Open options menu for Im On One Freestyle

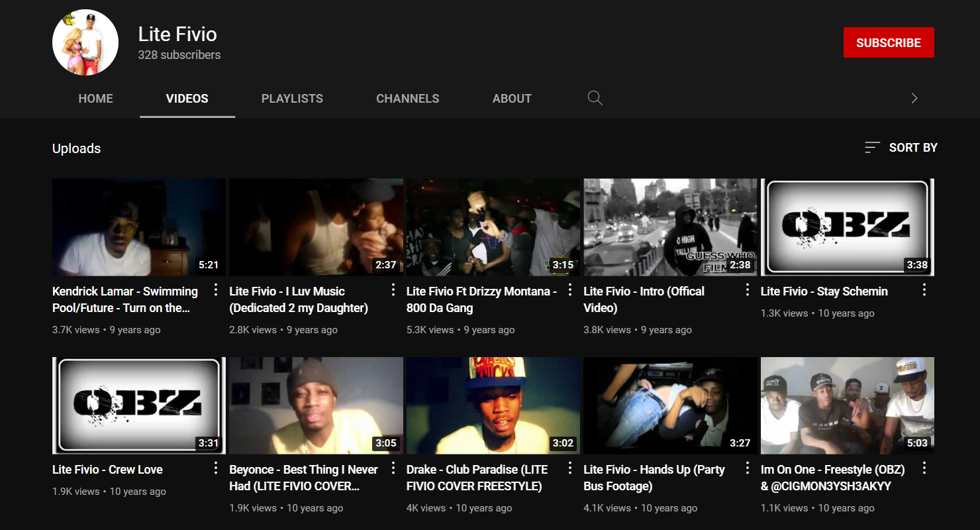(x=924, y=468)
